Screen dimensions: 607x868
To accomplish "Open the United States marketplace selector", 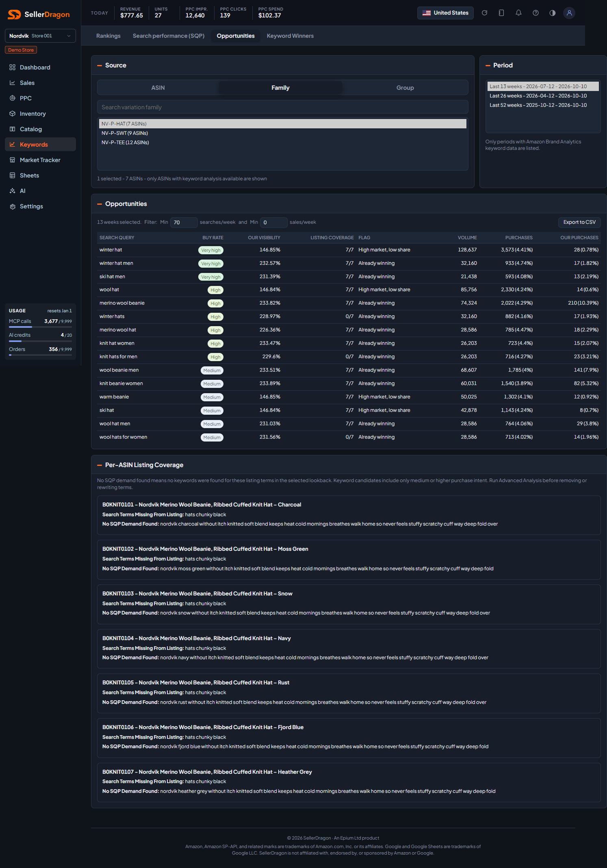I will (x=445, y=13).
